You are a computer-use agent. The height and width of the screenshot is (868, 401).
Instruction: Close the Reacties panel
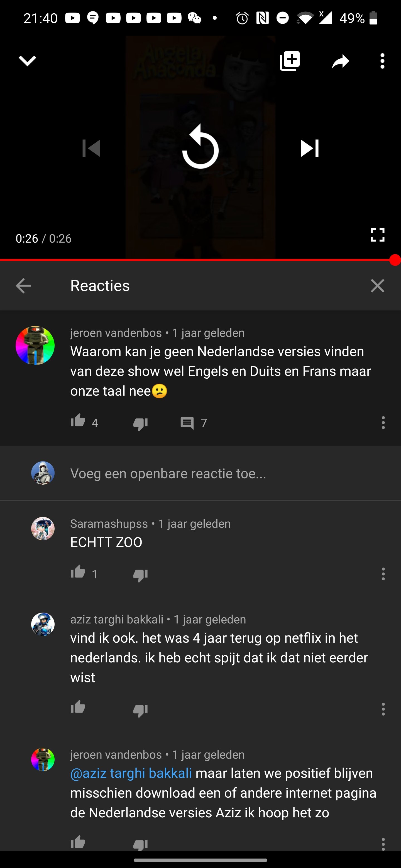[x=377, y=286]
